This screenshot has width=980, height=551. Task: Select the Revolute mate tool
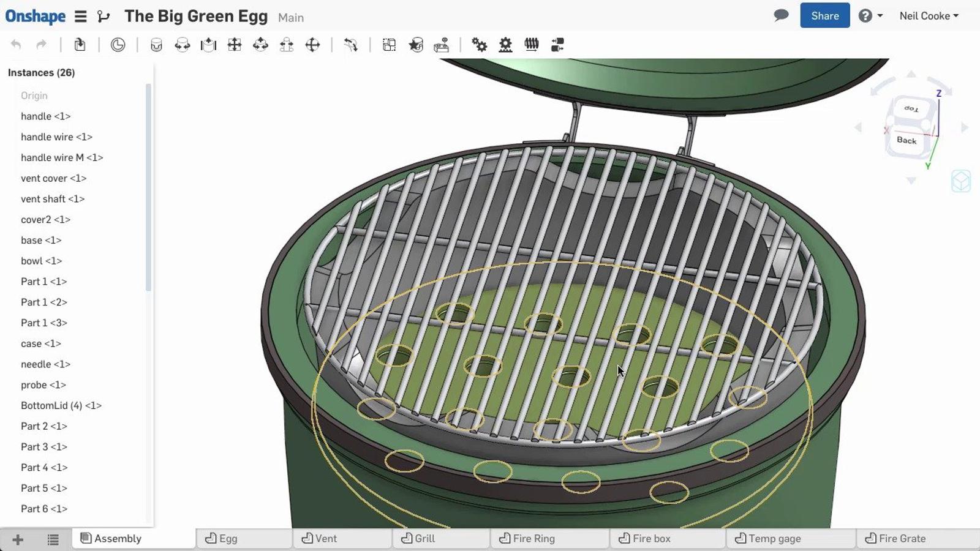[x=183, y=45]
